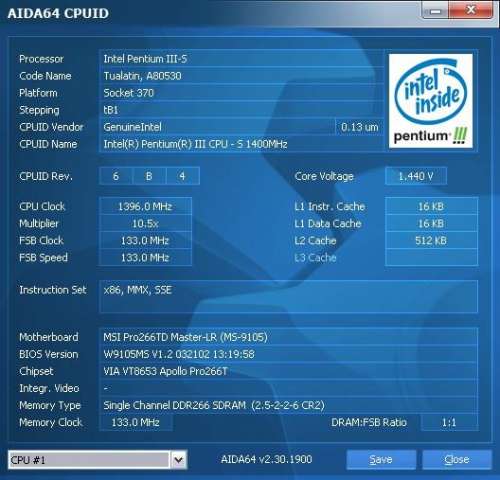The width and height of the screenshot is (500, 480).
Task: Click the Memory Type label
Action: pyautogui.click(x=50, y=405)
